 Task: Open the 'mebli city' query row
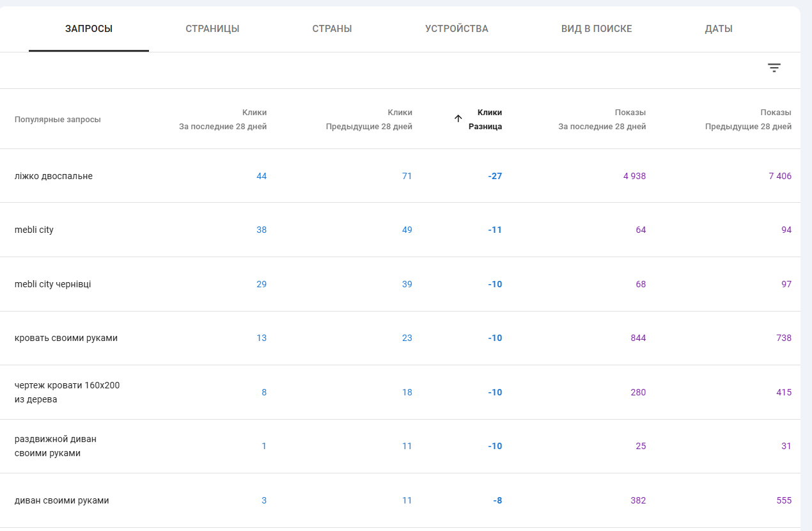pos(34,230)
